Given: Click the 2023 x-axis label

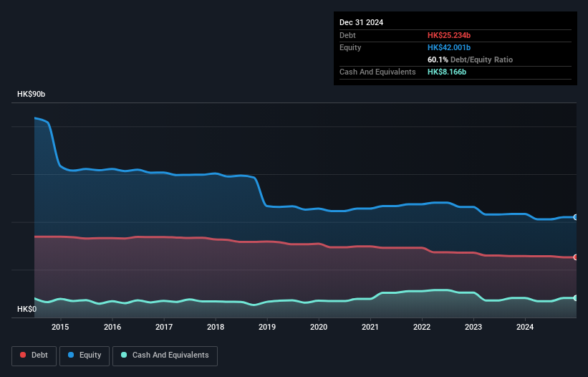Looking at the screenshot, I should (x=473, y=327).
